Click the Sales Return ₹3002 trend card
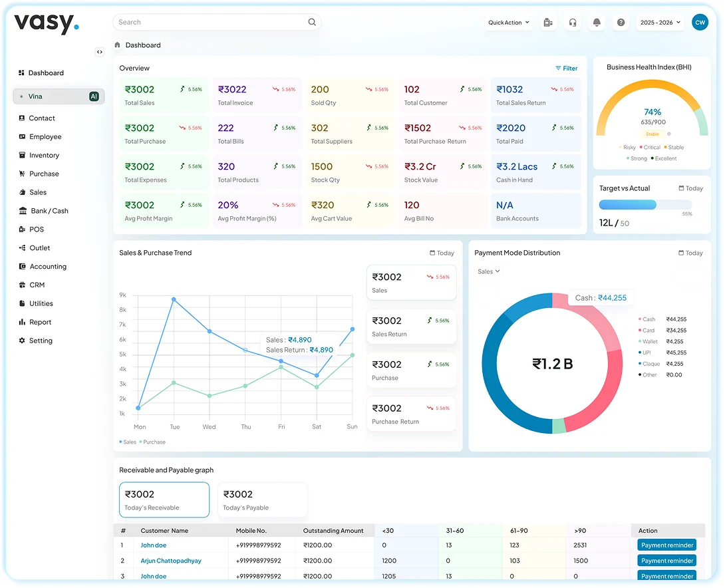Screen dimensions: 725x588 coord(412,327)
